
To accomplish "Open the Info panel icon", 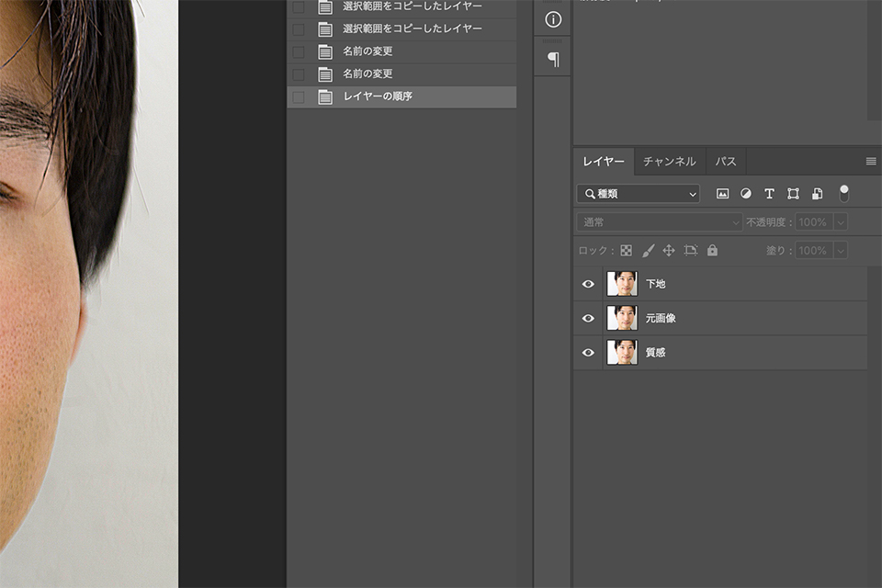I will [x=553, y=19].
